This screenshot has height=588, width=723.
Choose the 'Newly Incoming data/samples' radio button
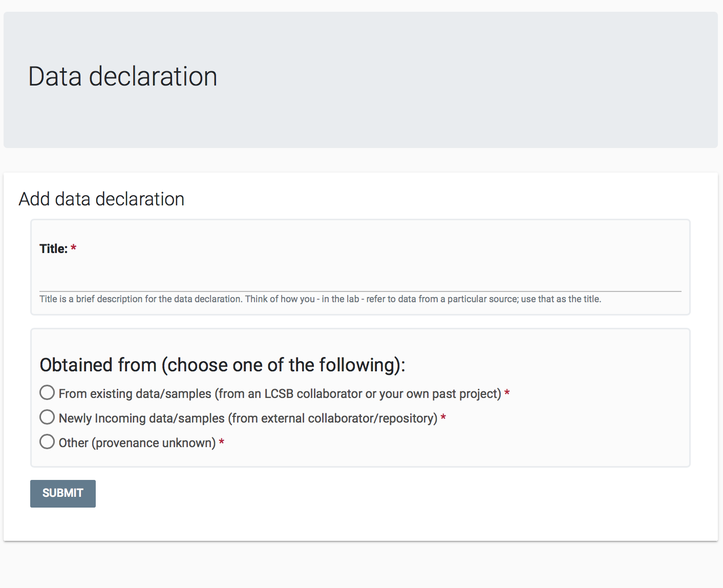click(x=47, y=417)
